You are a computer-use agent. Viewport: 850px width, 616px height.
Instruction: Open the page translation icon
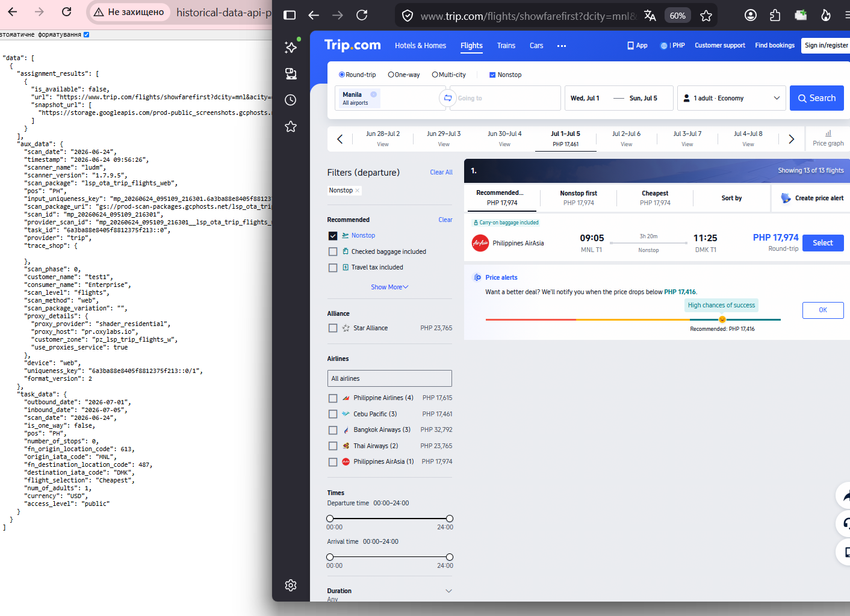pos(650,16)
